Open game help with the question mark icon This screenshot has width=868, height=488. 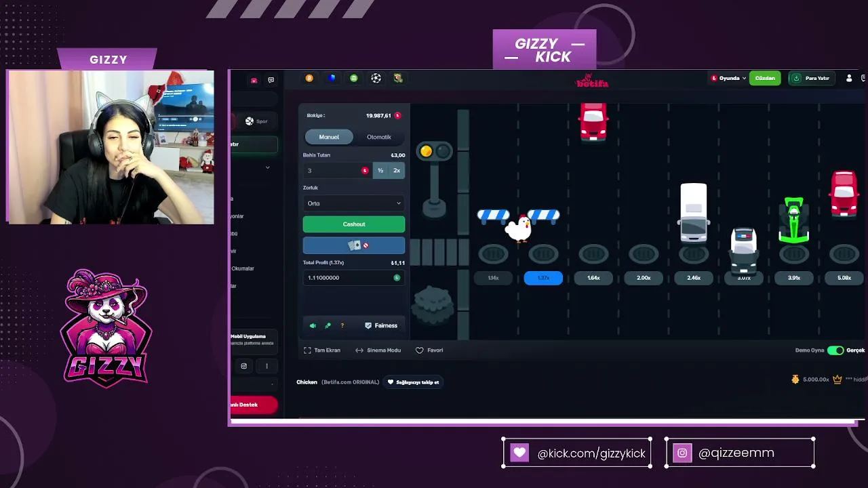342,326
